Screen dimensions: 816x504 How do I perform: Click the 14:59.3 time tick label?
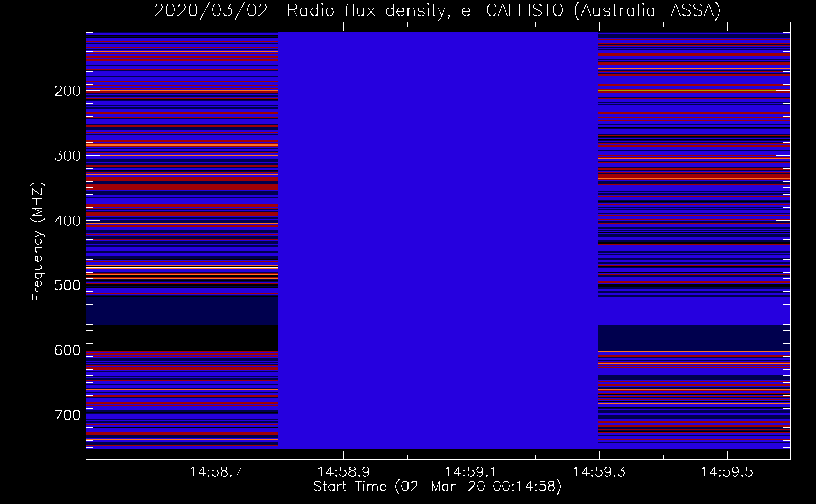click(599, 472)
